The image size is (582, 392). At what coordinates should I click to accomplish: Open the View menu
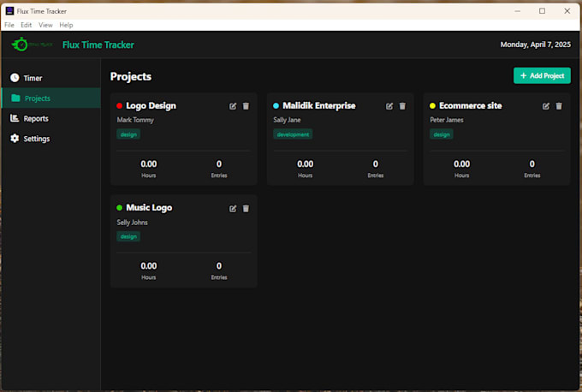click(x=45, y=25)
